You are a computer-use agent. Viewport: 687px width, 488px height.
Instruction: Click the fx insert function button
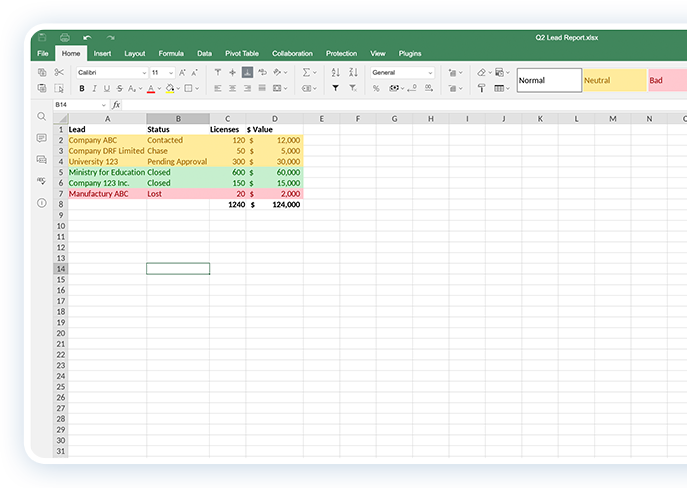coord(116,105)
